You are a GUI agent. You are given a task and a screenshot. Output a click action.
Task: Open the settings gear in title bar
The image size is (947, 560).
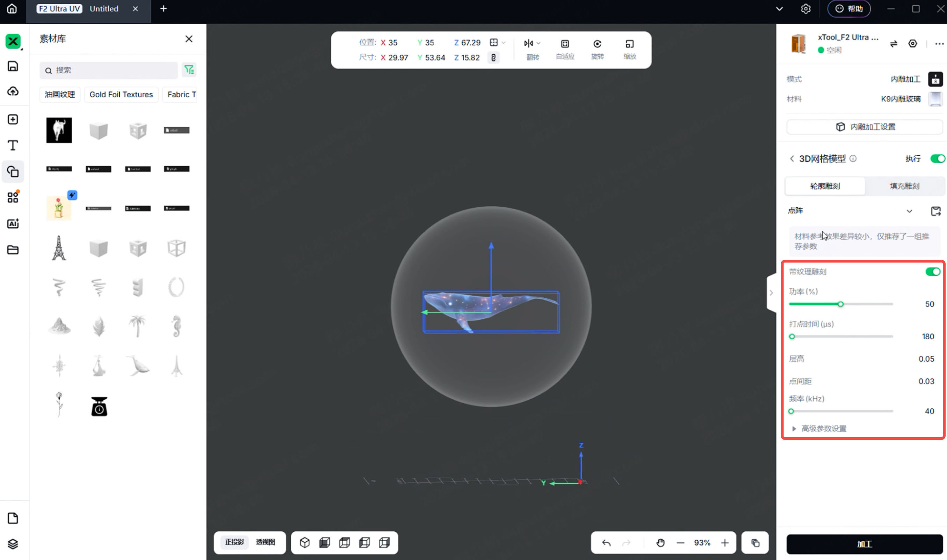(x=806, y=9)
